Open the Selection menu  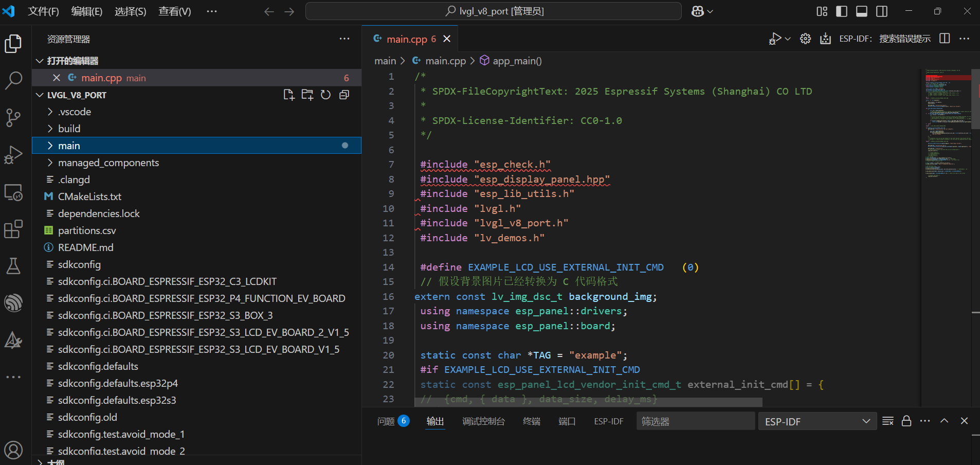[131, 11]
